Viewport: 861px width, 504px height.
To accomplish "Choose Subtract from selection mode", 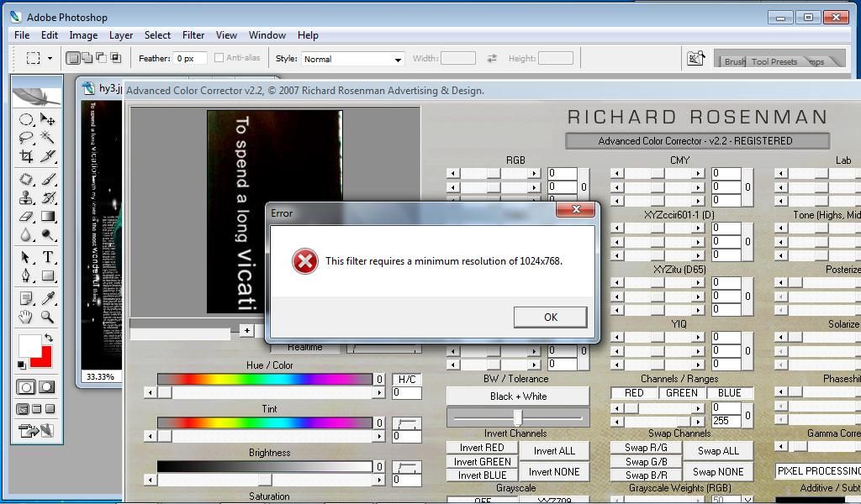I will [102, 58].
